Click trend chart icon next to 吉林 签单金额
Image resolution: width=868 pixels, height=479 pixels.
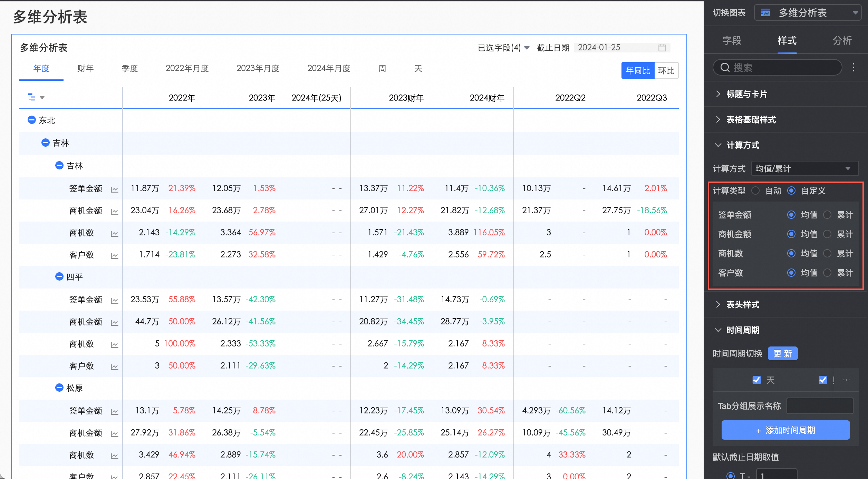tap(114, 189)
